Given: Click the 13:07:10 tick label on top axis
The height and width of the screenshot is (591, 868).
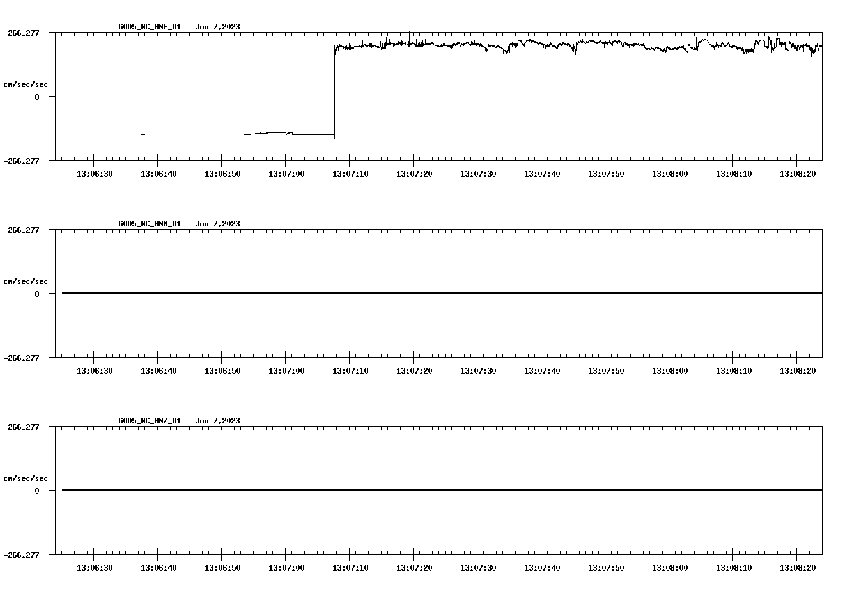Looking at the screenshot, I should click(x=350, y=171).
